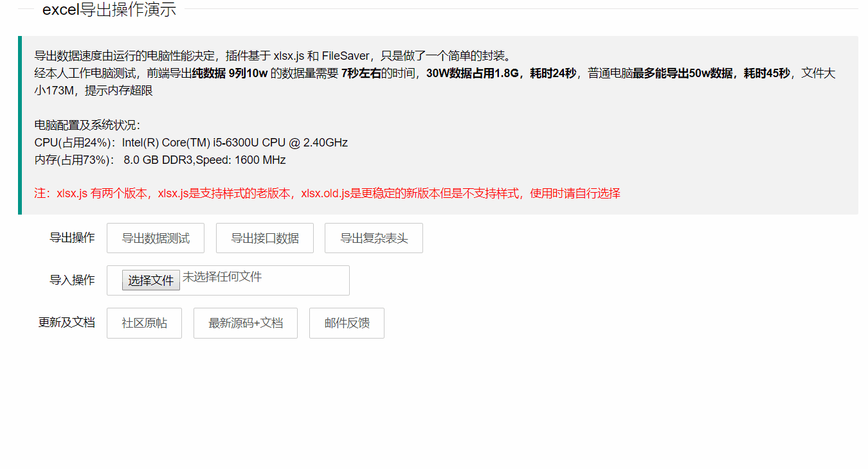Screen dimensions: 868x469
Task: Click the 内存 memory specification line
Action: 159,159
